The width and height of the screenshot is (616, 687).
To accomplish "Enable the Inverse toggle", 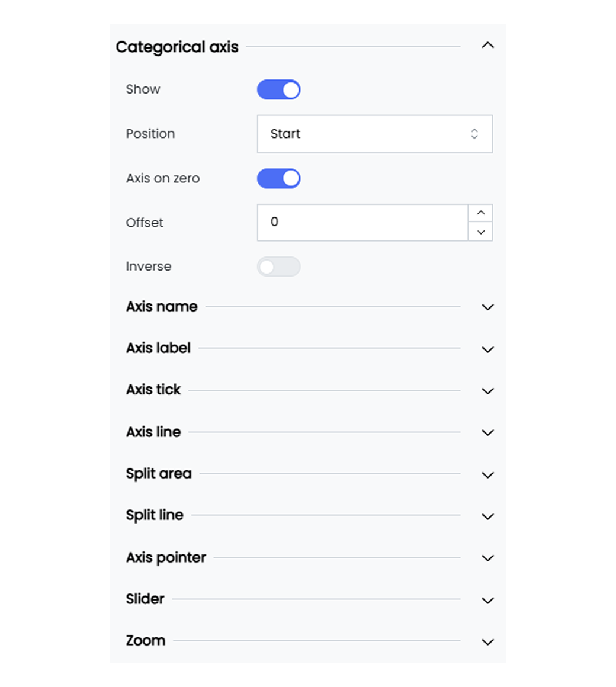I will (x=279, y=267).
